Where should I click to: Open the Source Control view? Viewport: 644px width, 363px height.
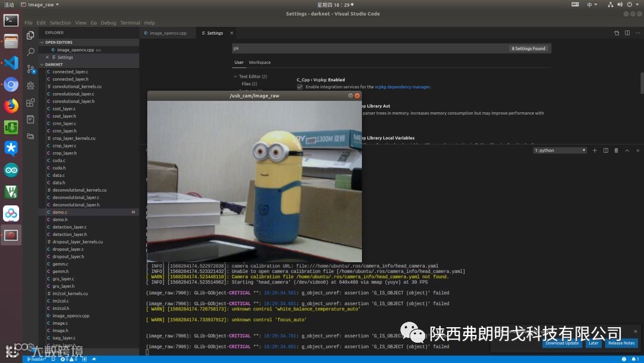coord(31,69)
